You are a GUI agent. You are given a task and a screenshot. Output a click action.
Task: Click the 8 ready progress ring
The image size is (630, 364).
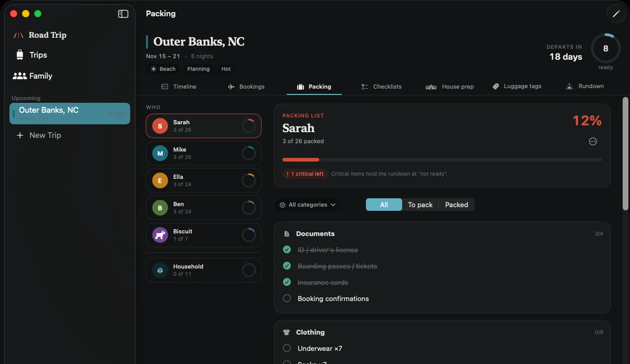606,48
